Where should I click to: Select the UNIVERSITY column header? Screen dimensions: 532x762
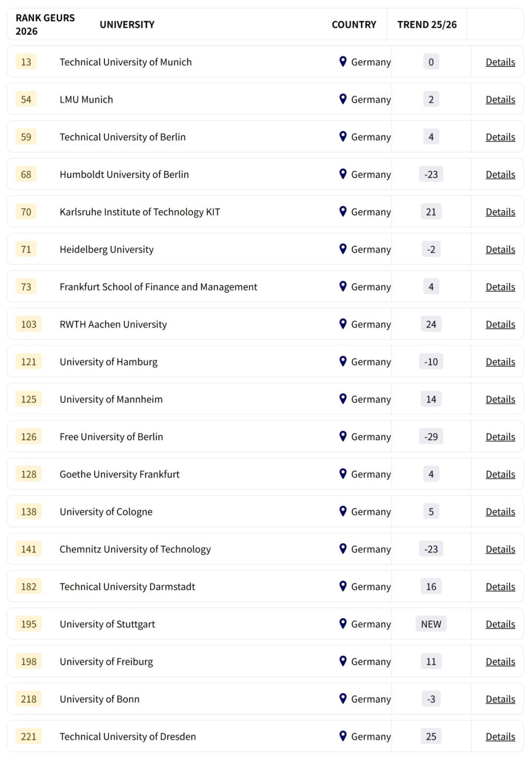pos(127,24)
